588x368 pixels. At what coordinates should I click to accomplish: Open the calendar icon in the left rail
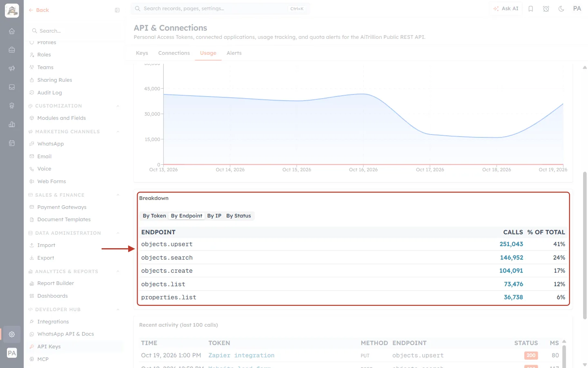coord(12,143)
